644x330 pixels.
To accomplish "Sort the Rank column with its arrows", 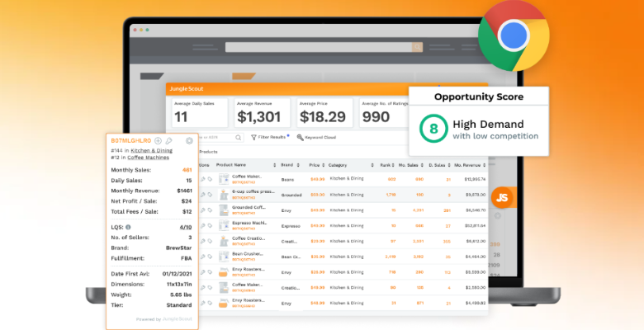I will click(393, 165).
